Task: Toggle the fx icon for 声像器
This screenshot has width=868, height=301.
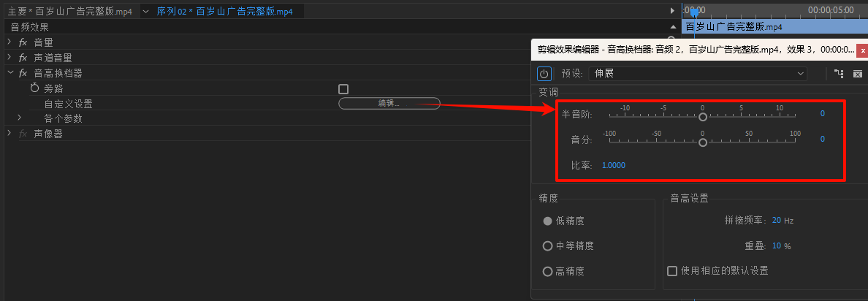Action: click(x=23, y=134)
